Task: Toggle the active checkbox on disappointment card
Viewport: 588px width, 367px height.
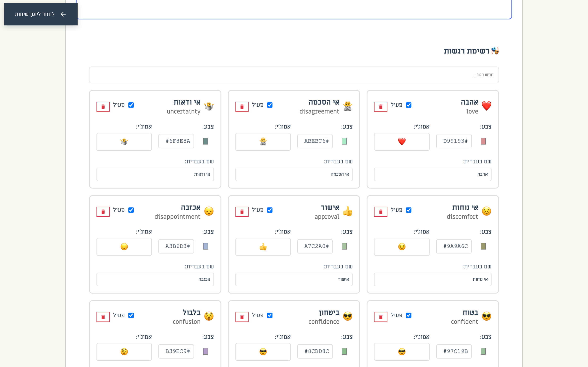Action: [131, 210]
